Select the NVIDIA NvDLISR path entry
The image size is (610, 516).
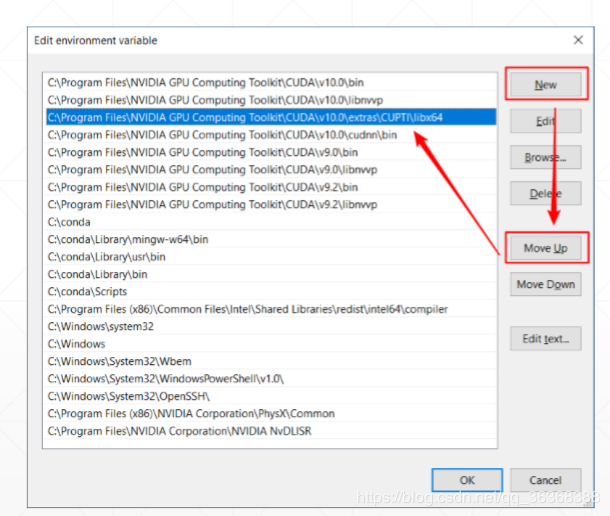pos(271,431)
